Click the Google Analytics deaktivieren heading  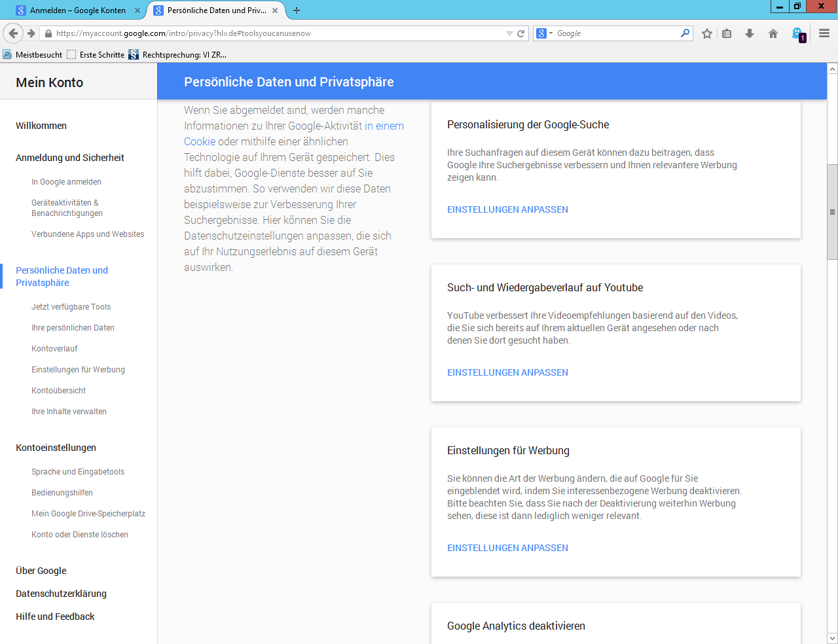516,626
